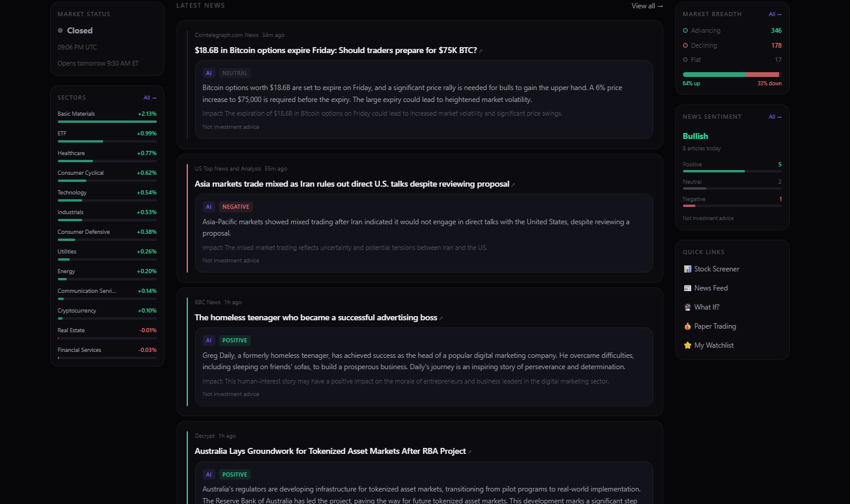Click the What If crystal ball icon
The width and height of the screenshot is (850, 504).
point(687,307)
